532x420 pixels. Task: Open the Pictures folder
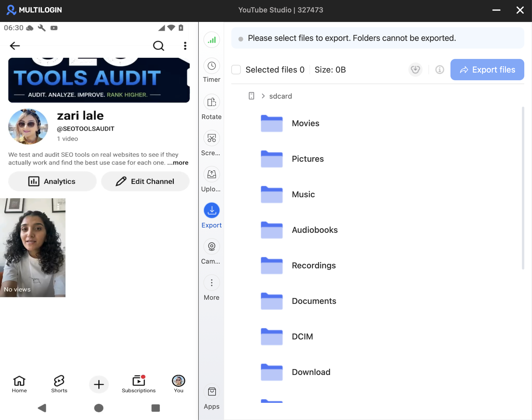click(x=308, y=159)
